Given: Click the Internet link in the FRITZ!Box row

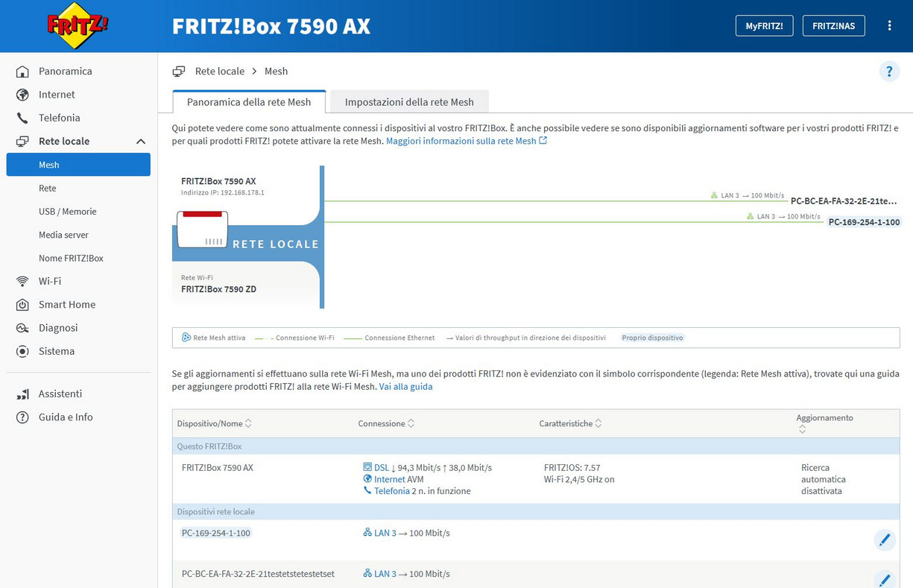Looking at the screenshot, I should (x=390, y=479).
